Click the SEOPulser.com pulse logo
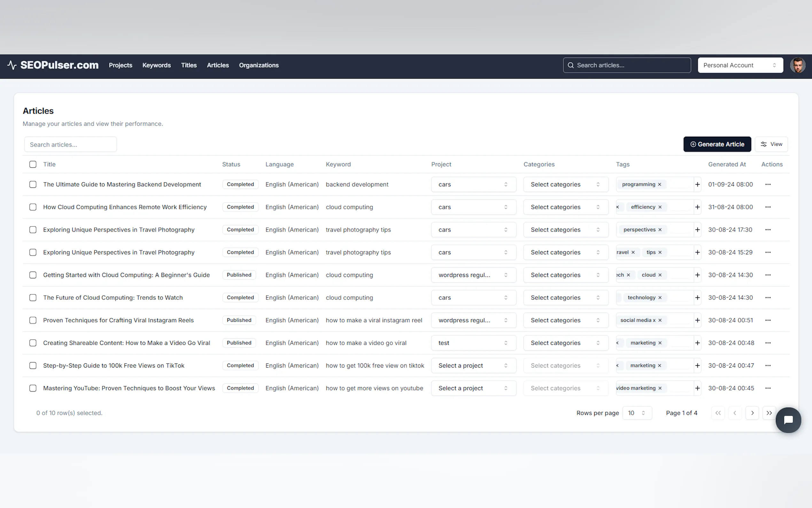 point(12,65)
